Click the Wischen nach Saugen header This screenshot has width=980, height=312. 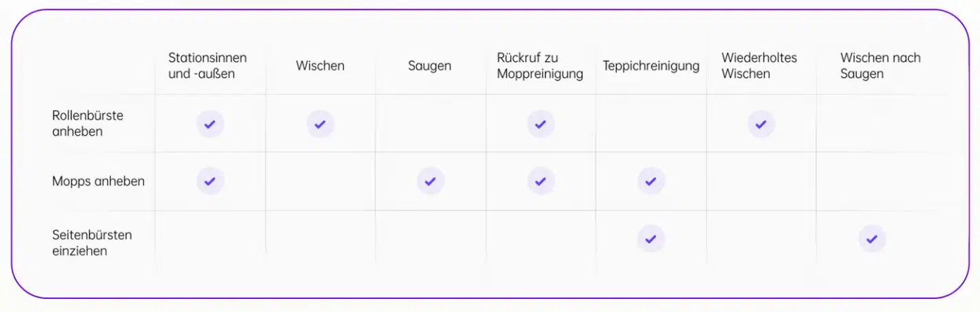click(880, 65)
